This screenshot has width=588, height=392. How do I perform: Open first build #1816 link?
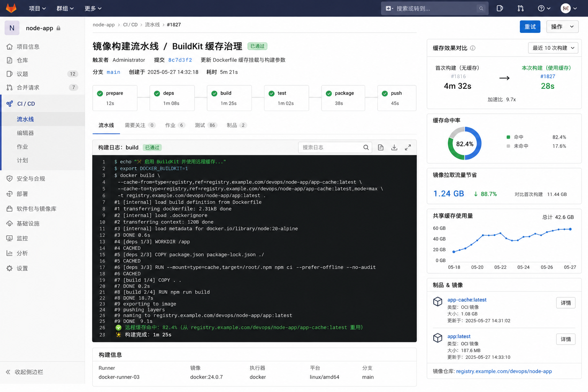pos(458,77)
